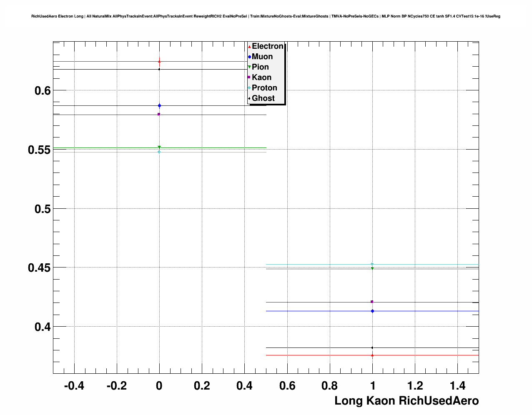Select the purple Kaon data point at x=0
Screen dimensions: 532x415
(x=159, y=114)
